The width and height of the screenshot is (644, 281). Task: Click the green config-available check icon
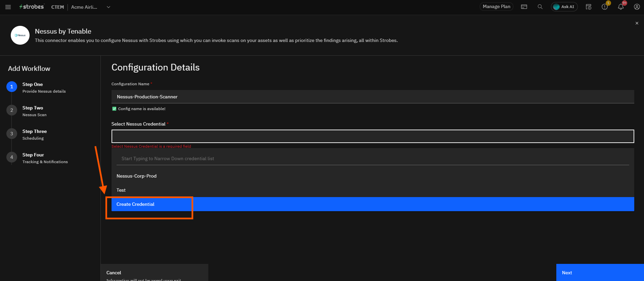(x=114, y=109)
